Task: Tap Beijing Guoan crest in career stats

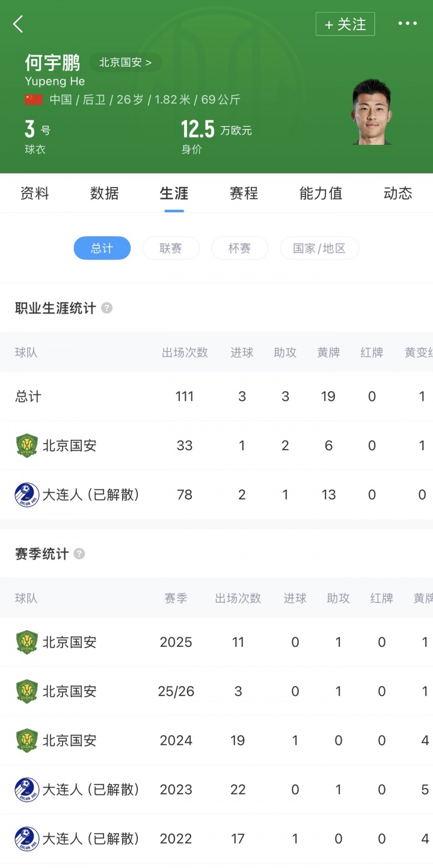Action: 27,446
